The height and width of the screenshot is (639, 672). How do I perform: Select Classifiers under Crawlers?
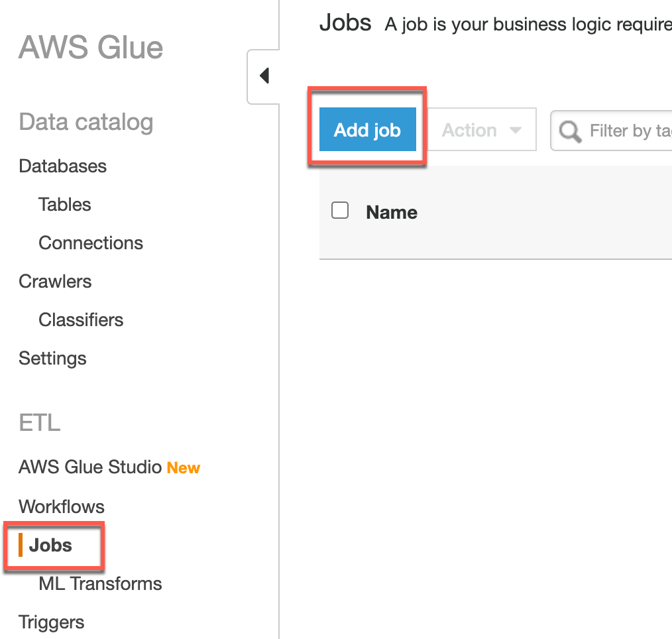tap(81, 319)
